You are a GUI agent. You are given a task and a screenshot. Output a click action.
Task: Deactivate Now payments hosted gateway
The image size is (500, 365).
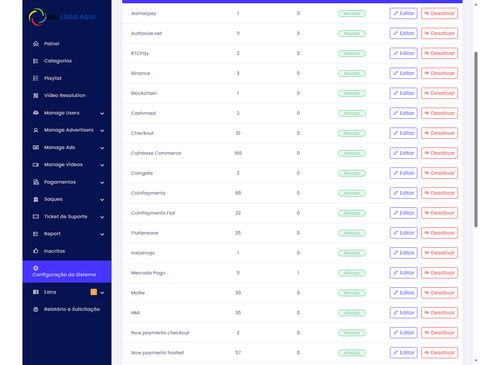[x=439, y=353]
